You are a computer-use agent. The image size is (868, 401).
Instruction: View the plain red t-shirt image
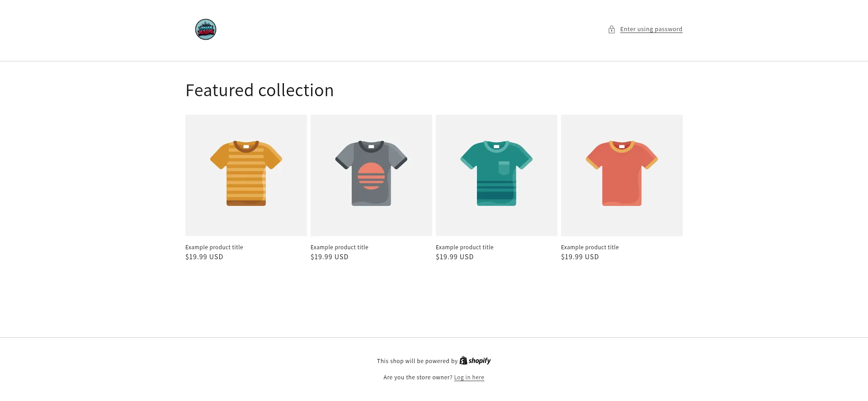tap(622, 175)
